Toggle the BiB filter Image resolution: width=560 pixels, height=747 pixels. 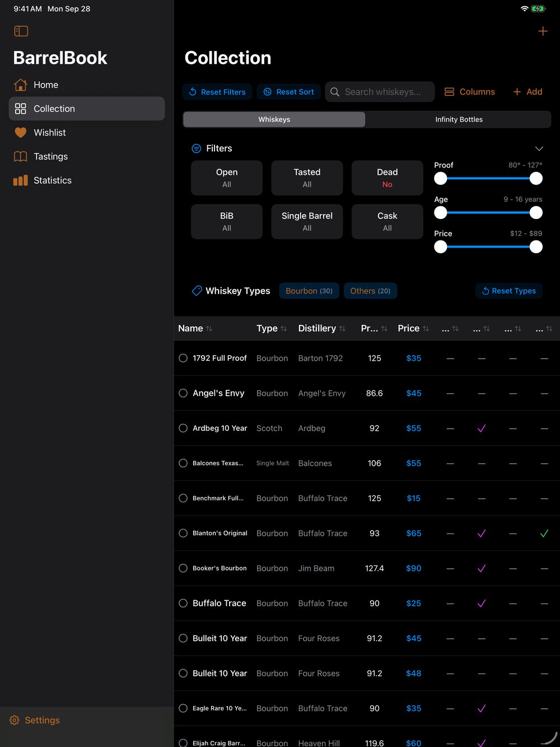coord(227,222)
